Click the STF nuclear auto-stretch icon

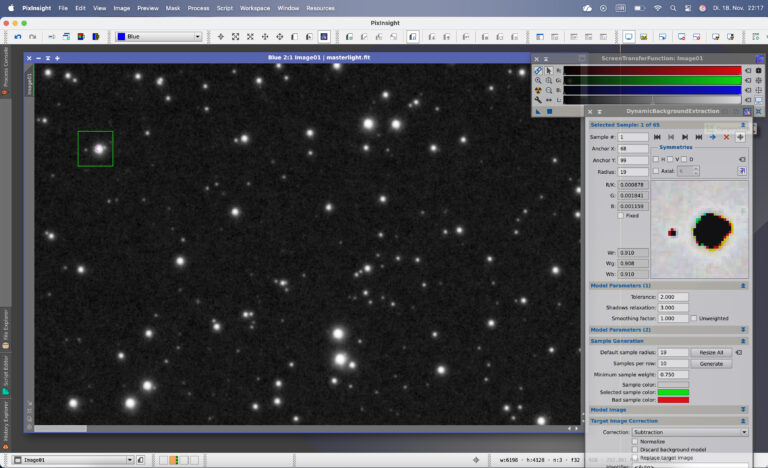[538, 91]
